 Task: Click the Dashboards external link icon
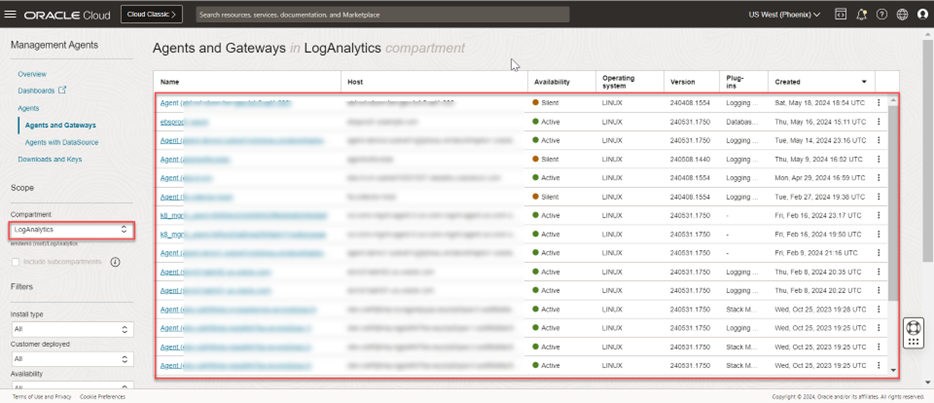click(62, 90)
